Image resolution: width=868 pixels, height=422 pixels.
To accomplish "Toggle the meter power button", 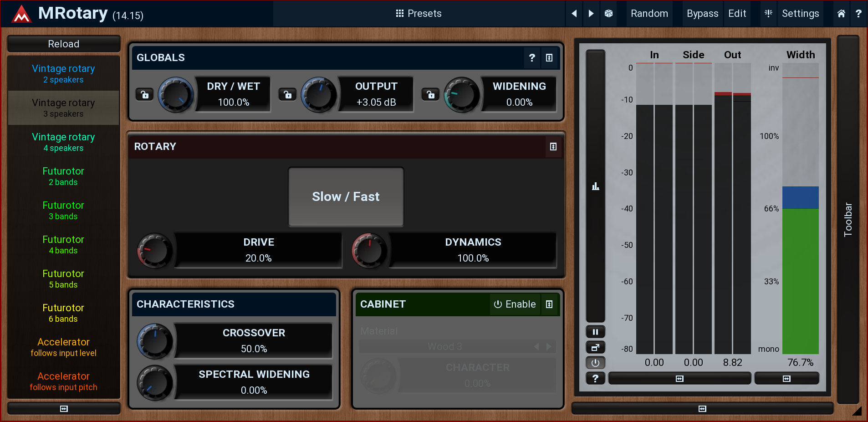I will pos(595,363).
